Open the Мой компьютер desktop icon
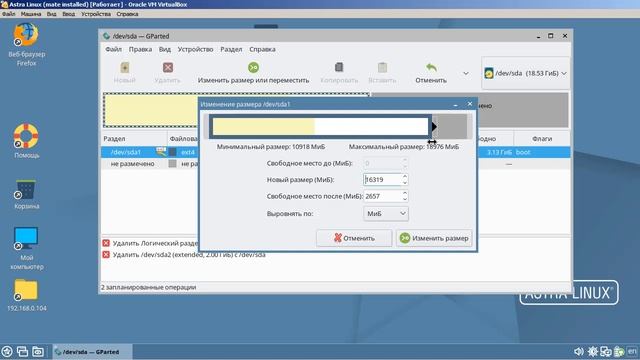The width and height of the screenshot is (640, 360). [x=26, y=248]
